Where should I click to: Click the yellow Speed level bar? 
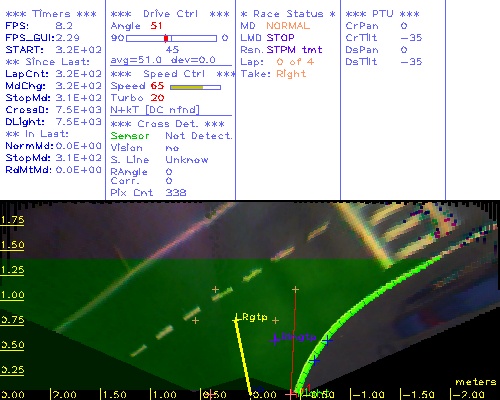[186, 87]
